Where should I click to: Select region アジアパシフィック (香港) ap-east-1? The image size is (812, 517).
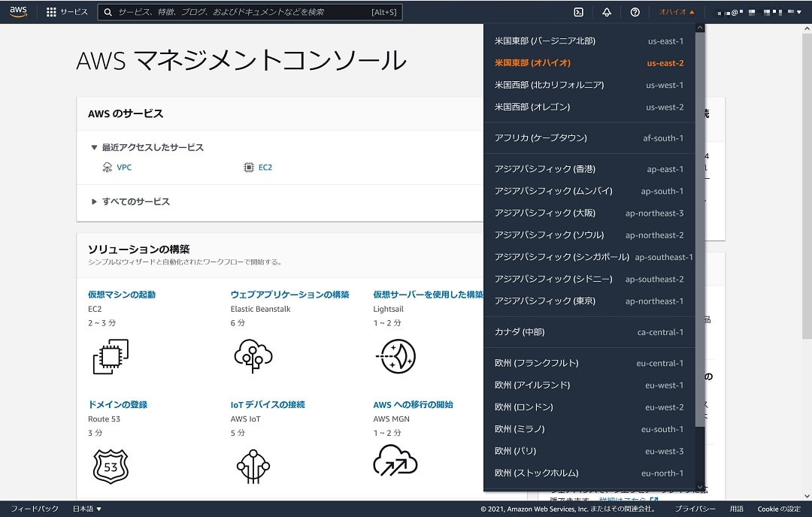(589, 169)
